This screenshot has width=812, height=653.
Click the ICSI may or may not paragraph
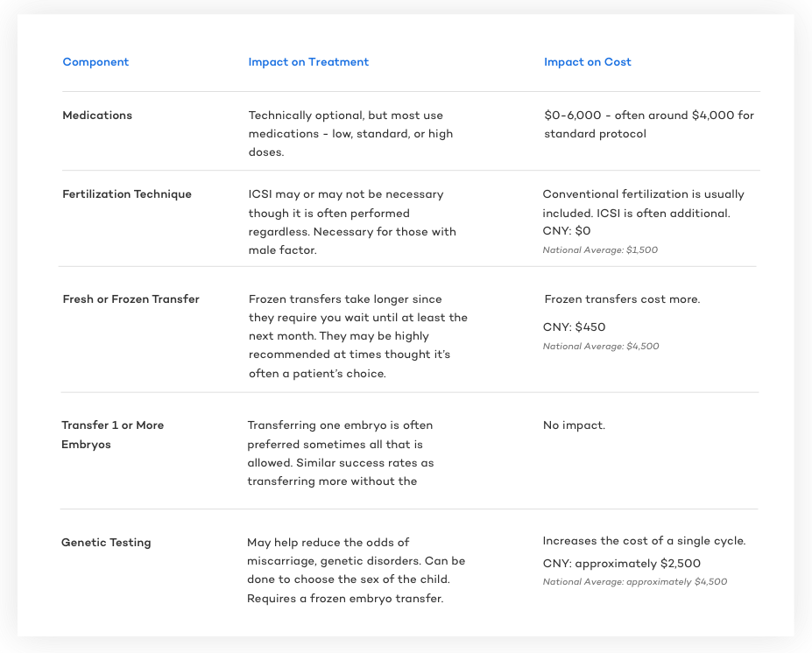tap(352, 222)
